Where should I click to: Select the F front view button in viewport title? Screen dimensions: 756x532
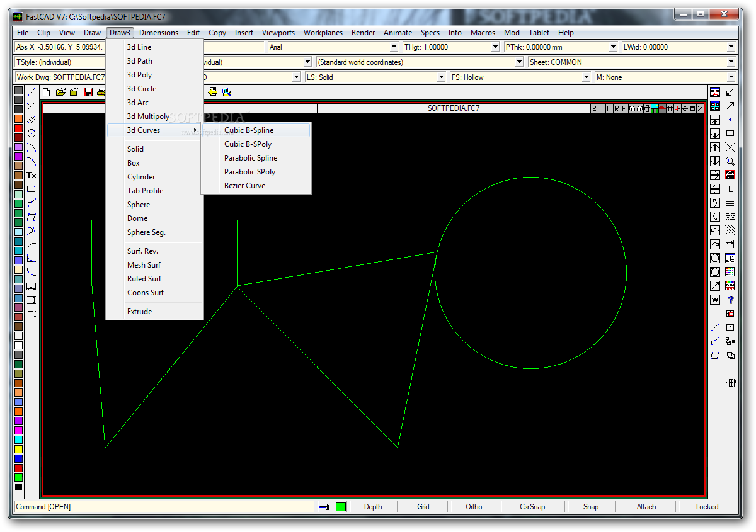pos(624,108)
